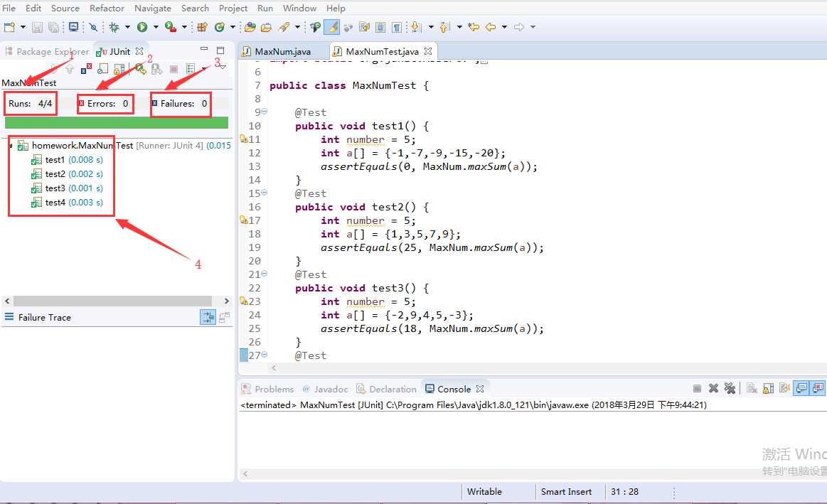Toggle Show Stack Trace in Console View
The height and width of the screenshot is (504, 827).
click(208, 317)
